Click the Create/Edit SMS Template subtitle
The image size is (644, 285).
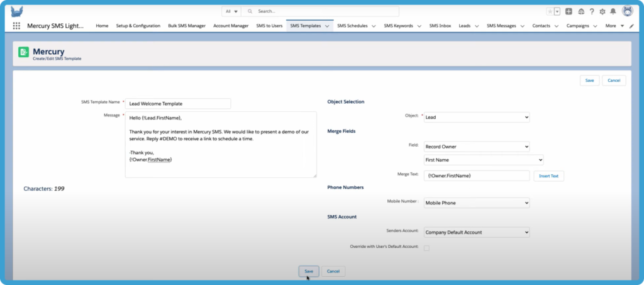pos(57,59)
